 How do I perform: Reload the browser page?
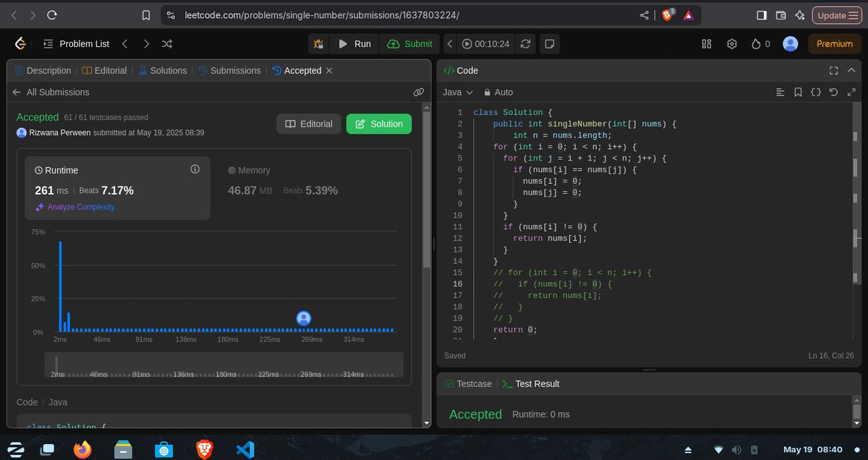click(51, 14)
